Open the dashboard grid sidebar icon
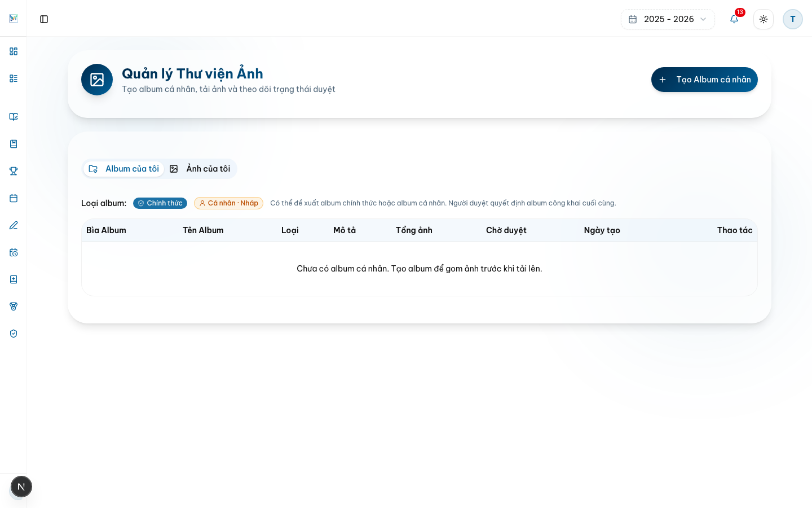The width and height of the screenshot is (812, 508). (14, 51)
